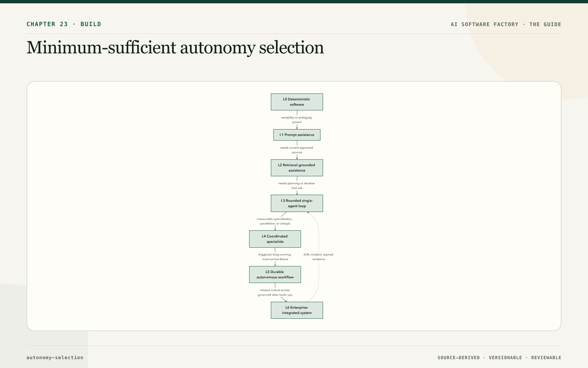
Task: Click the 'needs planning or iterative tool use' label
Action: [x=297, y=185]
